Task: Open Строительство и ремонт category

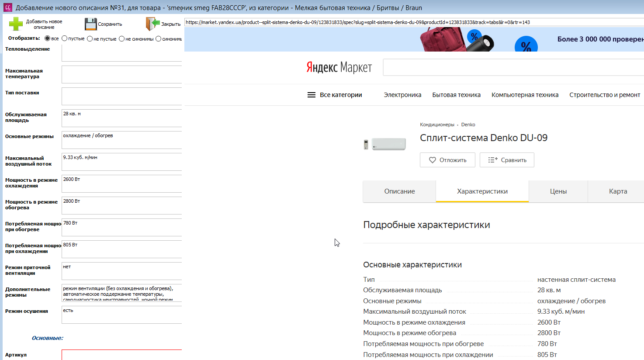Action: click(x=605, y=95)
